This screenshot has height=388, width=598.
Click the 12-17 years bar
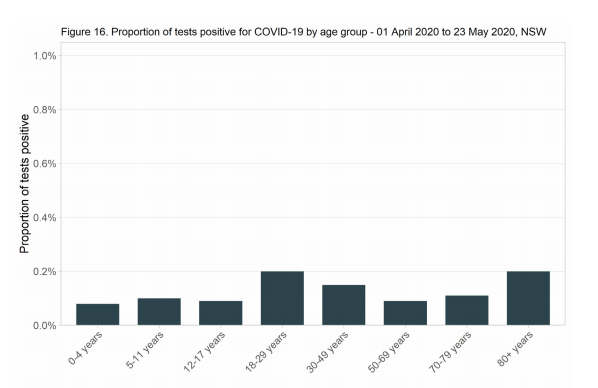tap(220, 313)
